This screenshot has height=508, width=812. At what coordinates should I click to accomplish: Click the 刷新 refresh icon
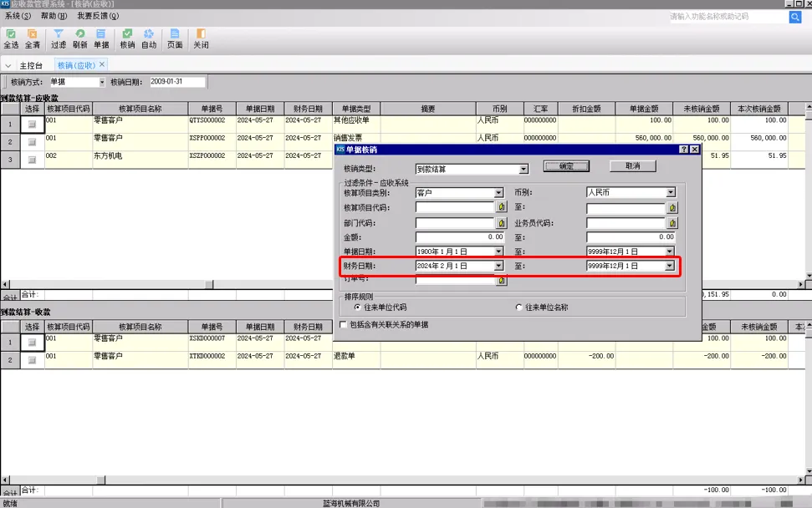pyautogui.click(x=79, y=38)
